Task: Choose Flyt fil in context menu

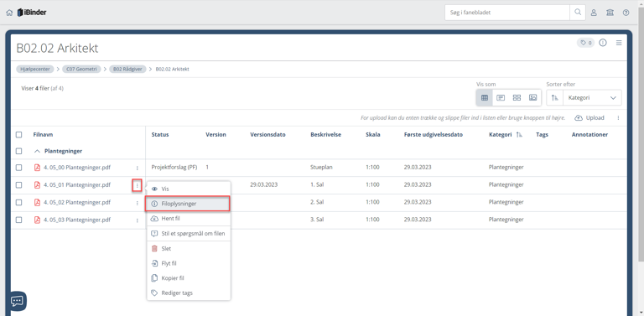Action: point(189,263)
